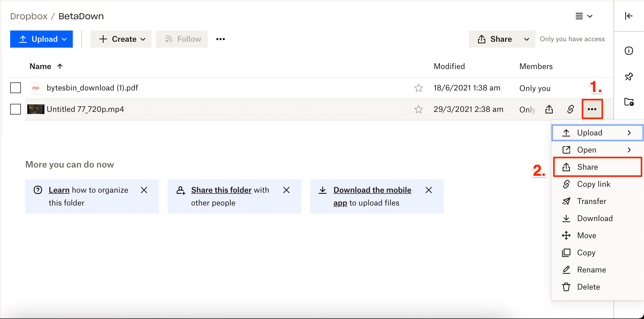This screenshot has width=644, height=319.
Task: Open the Create dropdown menu
Action: point(121,39)
